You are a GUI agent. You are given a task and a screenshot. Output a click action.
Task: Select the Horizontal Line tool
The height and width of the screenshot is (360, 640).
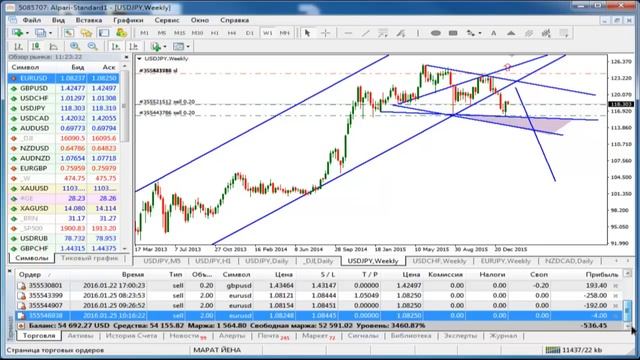click(348, 33)
